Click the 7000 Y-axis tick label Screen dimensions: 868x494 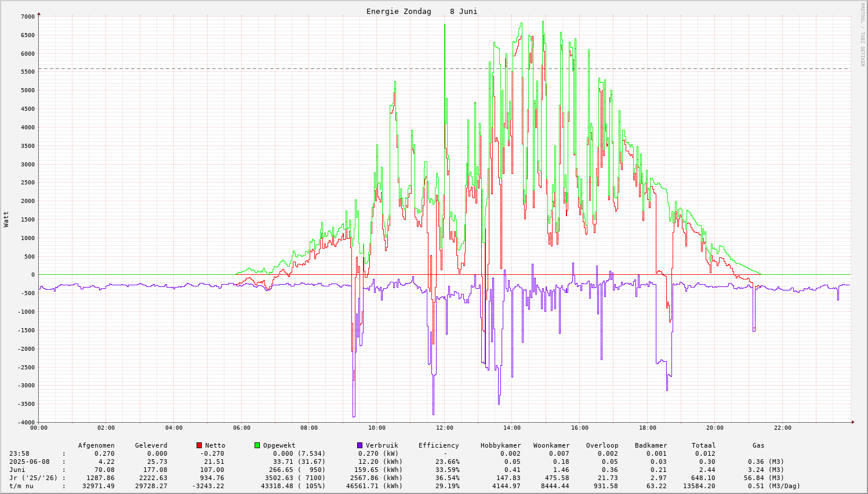pyautogui.click(x=27, y=17)
